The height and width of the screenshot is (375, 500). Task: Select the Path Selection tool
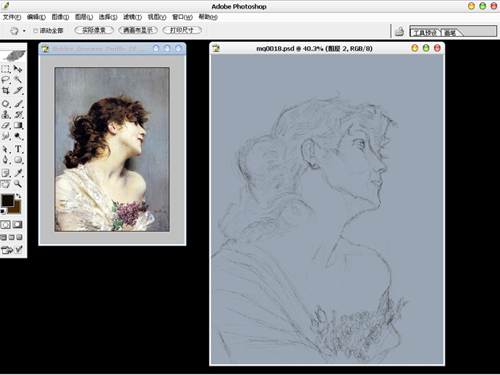(x=6, y=149)
